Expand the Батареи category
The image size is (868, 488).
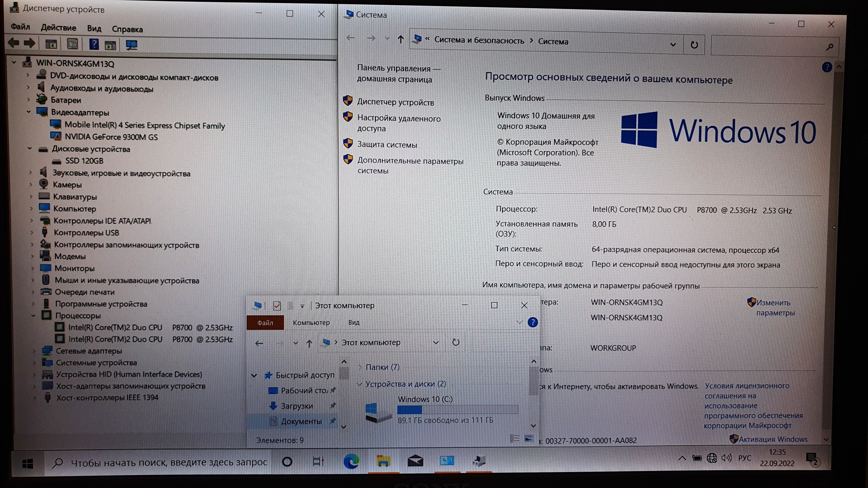click(x=28, y=100)
